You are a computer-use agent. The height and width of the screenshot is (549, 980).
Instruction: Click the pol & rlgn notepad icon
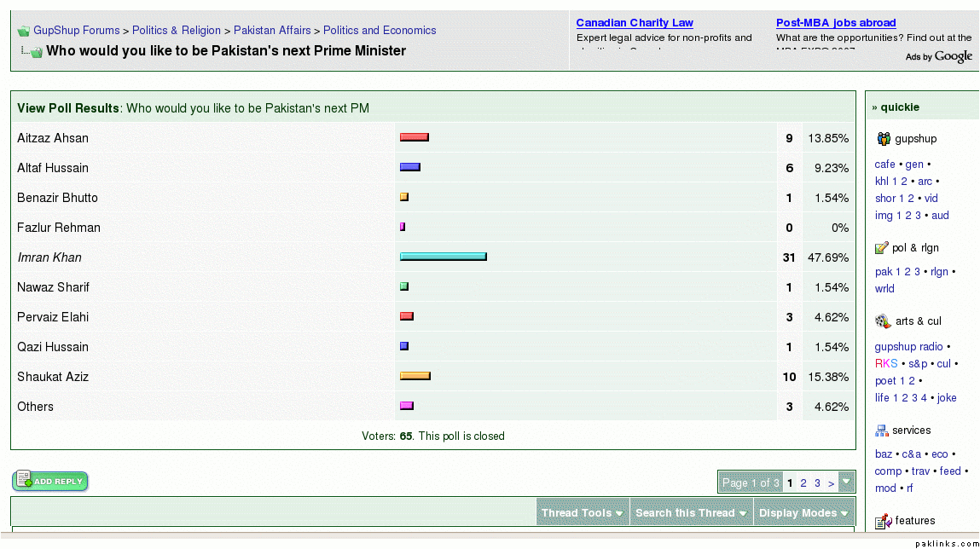tap(882, 248)
